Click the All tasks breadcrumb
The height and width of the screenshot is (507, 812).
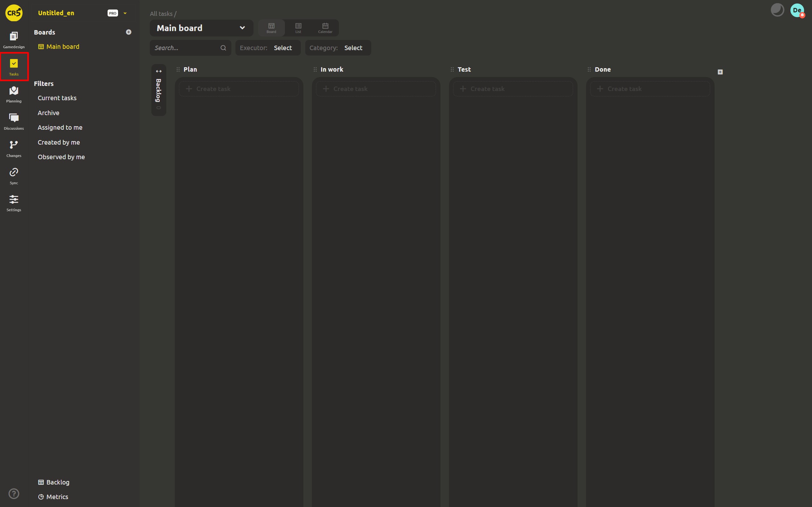coord(161,14)
